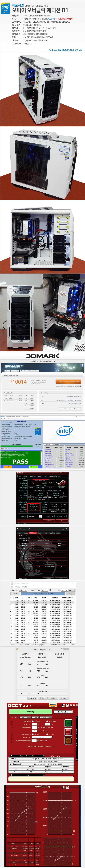Select Infinite test type radio in OCCT

click(x=33, y=721)
